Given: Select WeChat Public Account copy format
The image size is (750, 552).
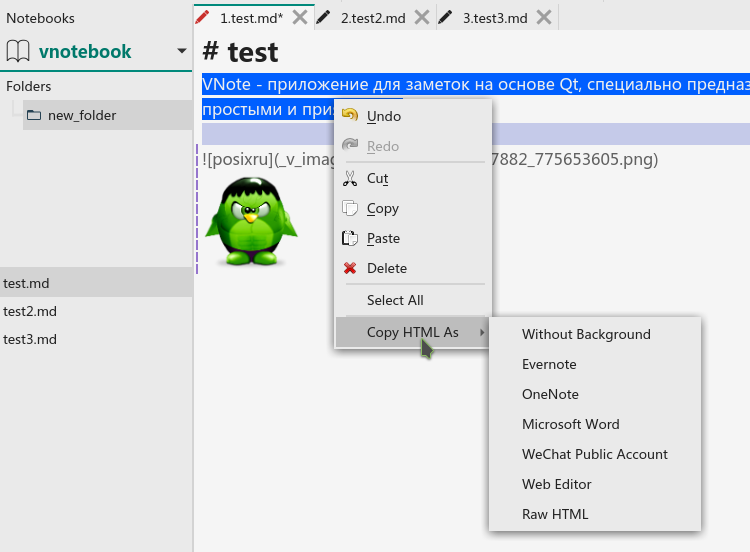Looking at the screenshot, I should (x=595, y=454).
